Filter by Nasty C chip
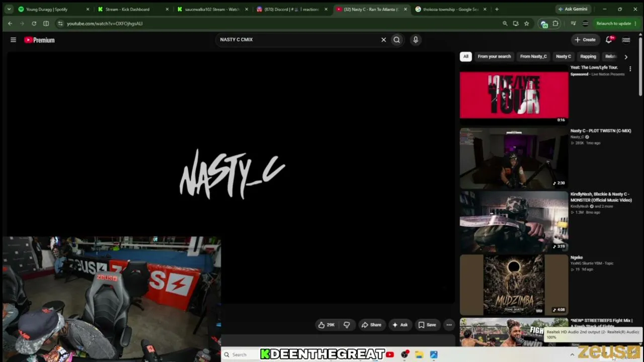 coord(563,56)
